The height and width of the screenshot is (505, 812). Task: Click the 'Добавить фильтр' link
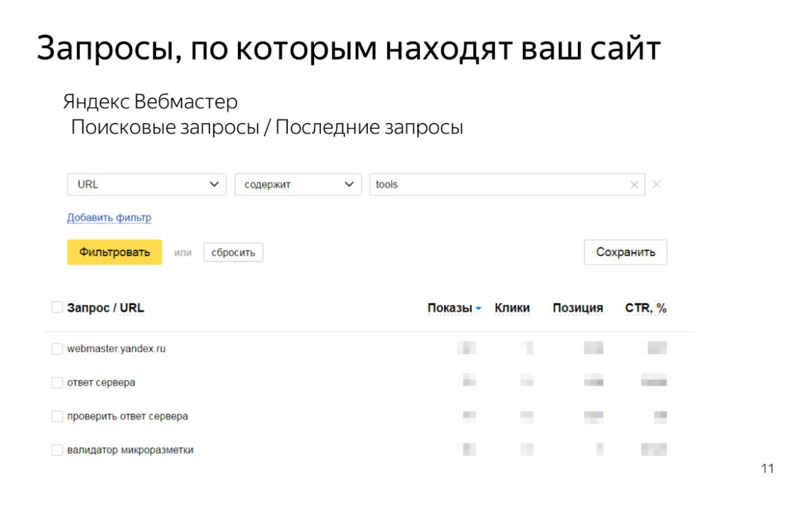click(109, 218)
